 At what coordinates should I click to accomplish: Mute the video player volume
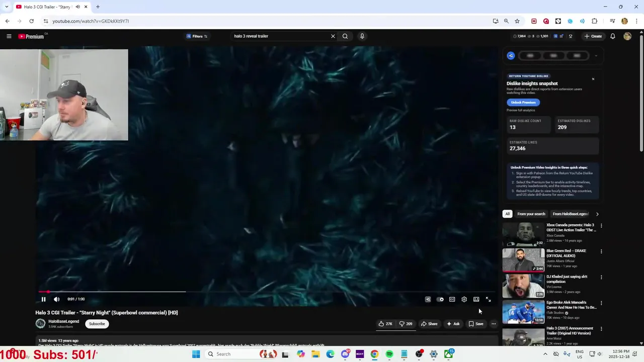[x=56, y=299]
